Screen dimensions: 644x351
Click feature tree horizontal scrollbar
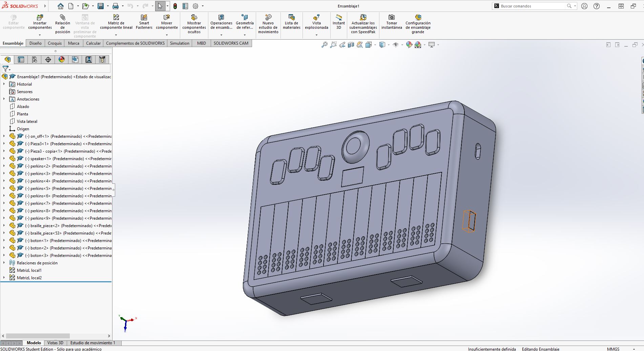point(38,336)
